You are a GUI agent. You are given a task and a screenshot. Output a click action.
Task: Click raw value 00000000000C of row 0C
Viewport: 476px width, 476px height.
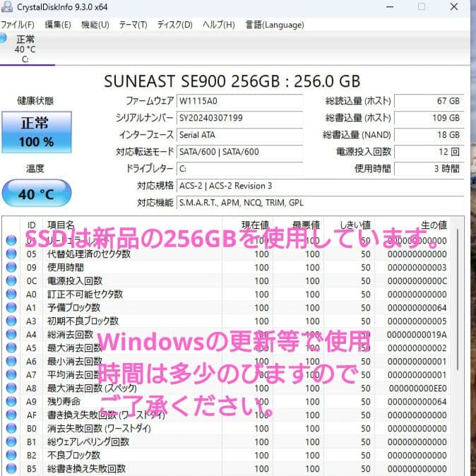point(417,281)
